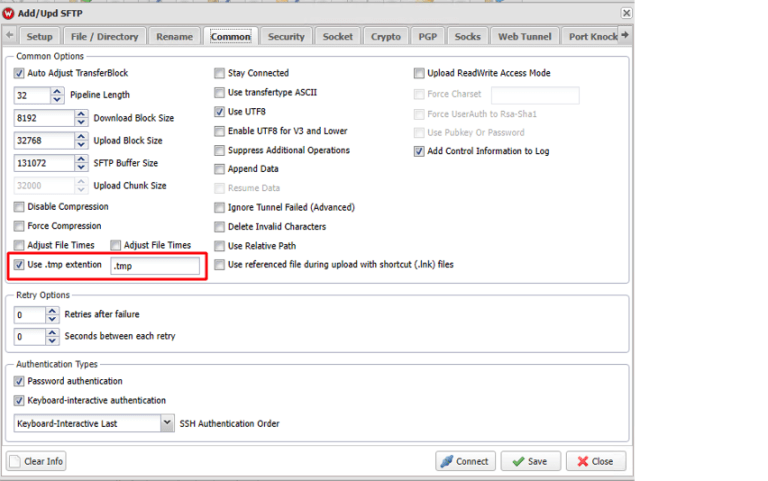Enable Delete Invalid Characters

(x=219, y=226)
